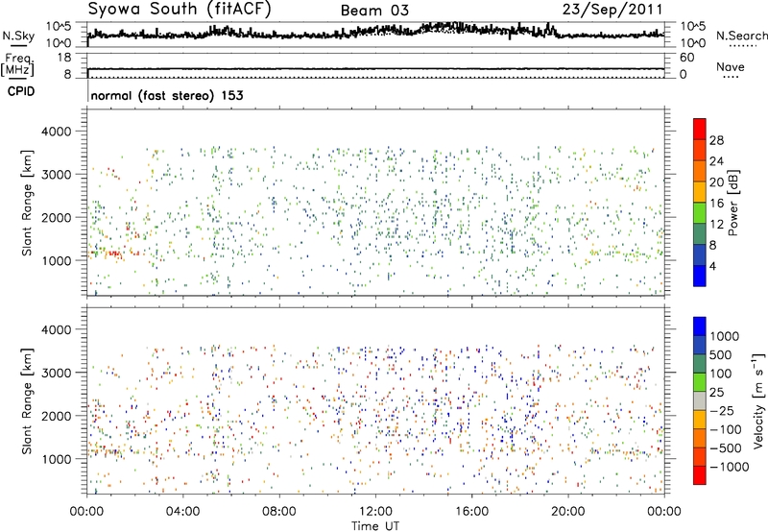
Task: Click the dotted line sample under 'N.Search'
Action: coord(741,46)
